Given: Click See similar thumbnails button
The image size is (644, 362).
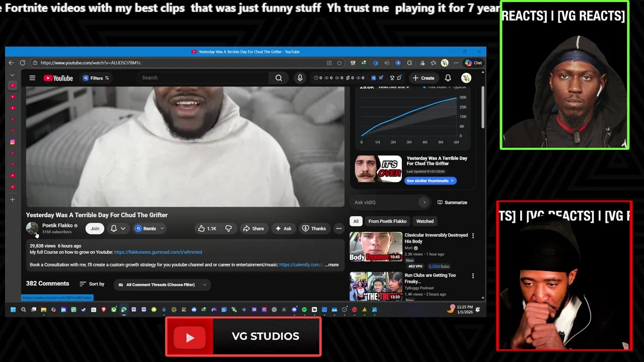Looking at the screenshot, I should [430, 180].
